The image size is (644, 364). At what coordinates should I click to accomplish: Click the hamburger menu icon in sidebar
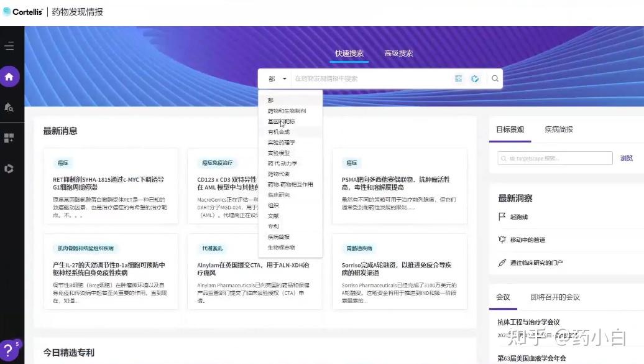(9, 45)
